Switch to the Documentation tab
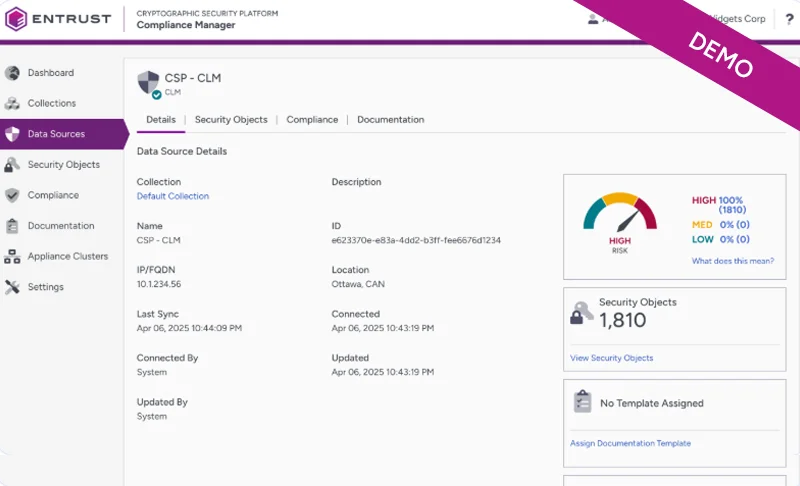This screenshot has height=486, width=800. (391, 120)
